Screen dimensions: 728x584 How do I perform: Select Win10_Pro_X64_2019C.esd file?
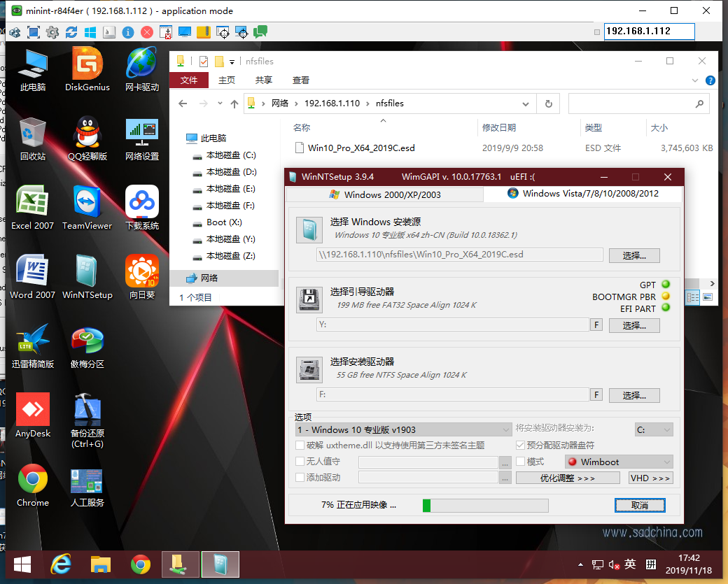pyautogui.click(x=361, y=148)
